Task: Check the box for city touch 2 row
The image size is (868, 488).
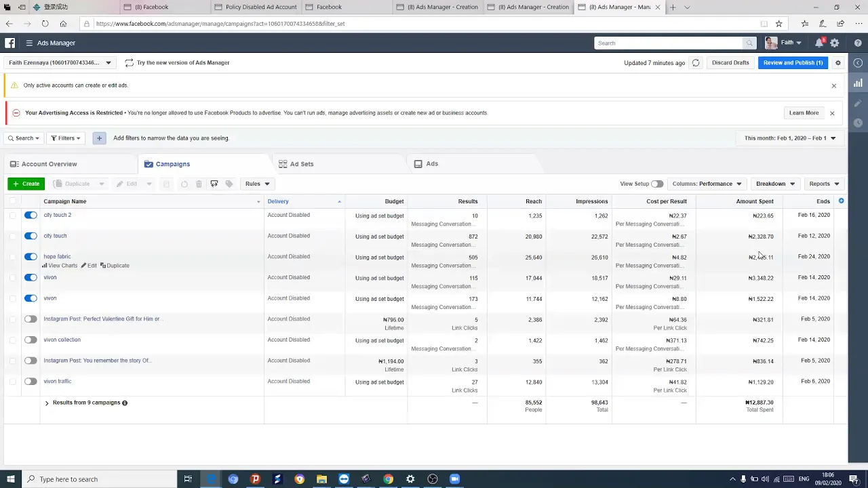Action: point(12,216)
